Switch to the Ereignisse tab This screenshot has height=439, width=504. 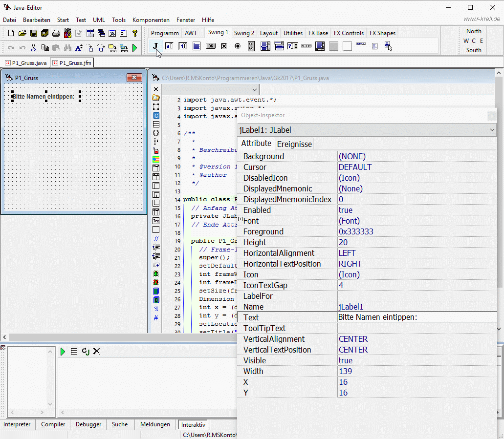[x=294, y=144]
